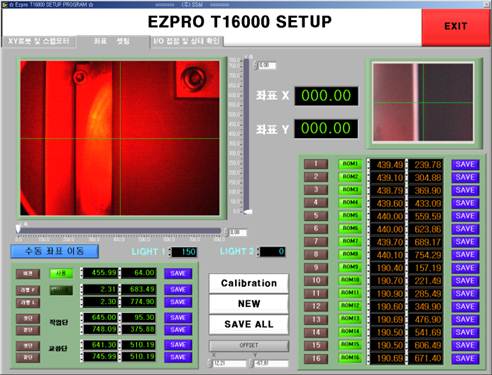Click SAVE for row 3 value 369.90
The width and height of the screenshot is (492, 375).
coord(465,190)
